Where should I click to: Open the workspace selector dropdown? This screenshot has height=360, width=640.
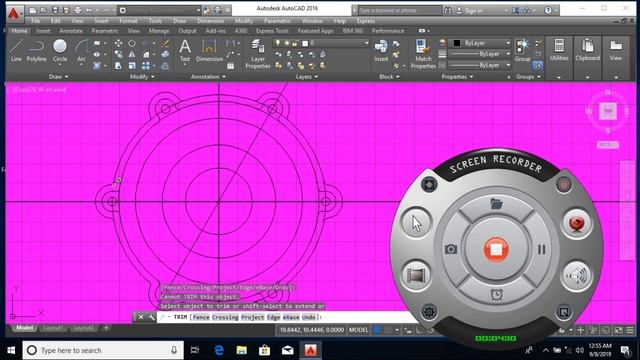click(160, 10)
